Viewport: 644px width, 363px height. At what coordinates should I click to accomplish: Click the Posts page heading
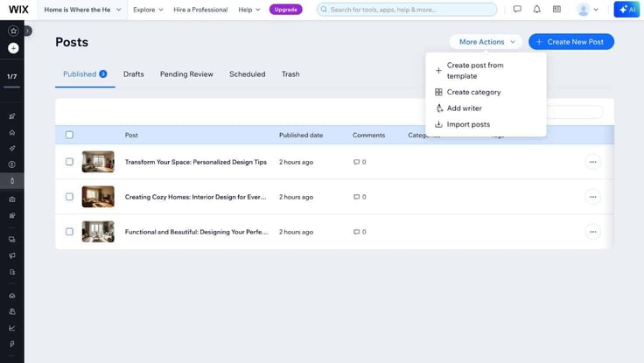pyautogui.click(x=72, y=42)
